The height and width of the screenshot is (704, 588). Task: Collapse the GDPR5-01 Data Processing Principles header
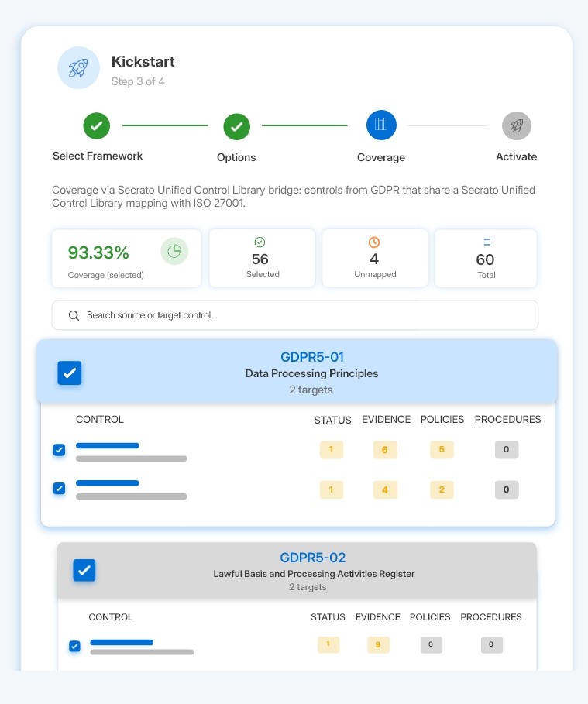pyautogui.click(x=297, y=372)
